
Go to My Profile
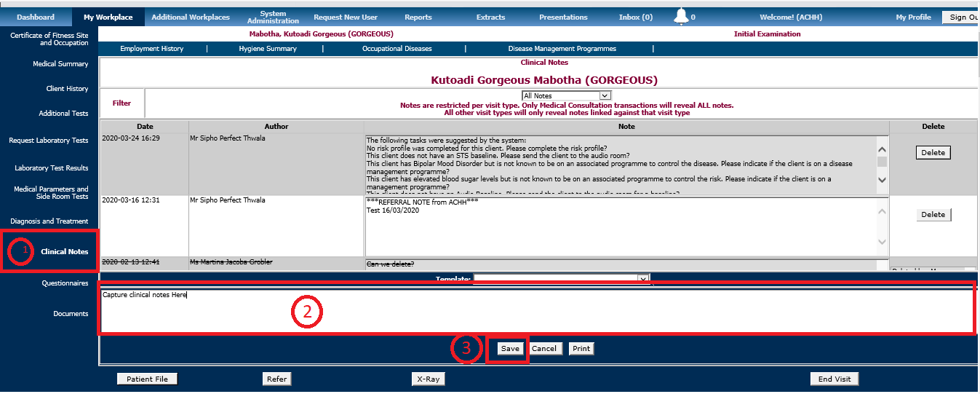click(913, 17)
